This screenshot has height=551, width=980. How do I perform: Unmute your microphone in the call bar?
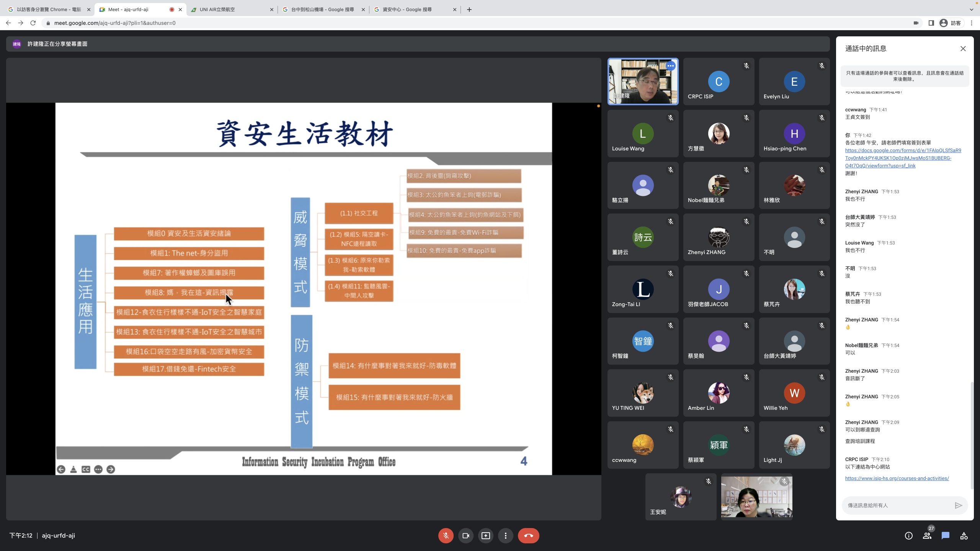click(x=446, y=536)
